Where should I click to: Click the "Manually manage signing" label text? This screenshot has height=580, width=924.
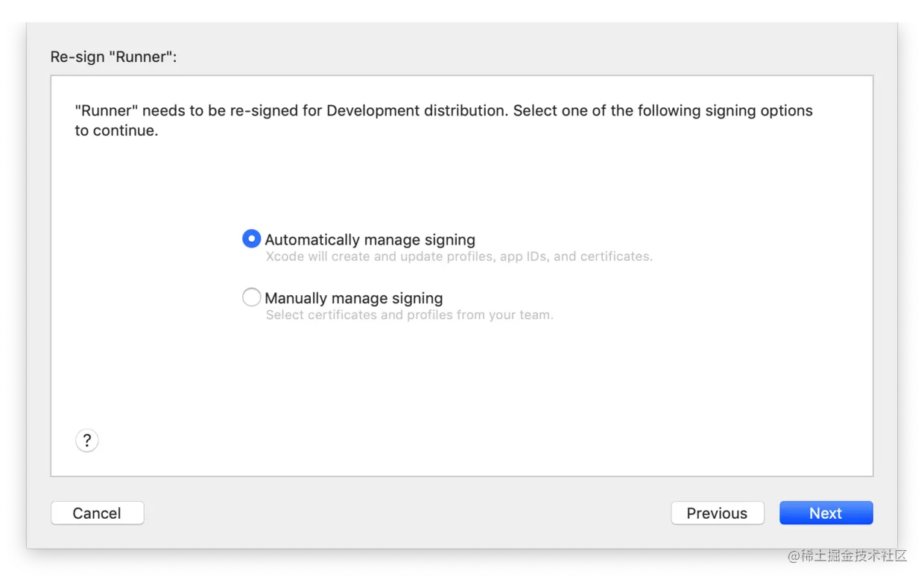tap(354, 298)
